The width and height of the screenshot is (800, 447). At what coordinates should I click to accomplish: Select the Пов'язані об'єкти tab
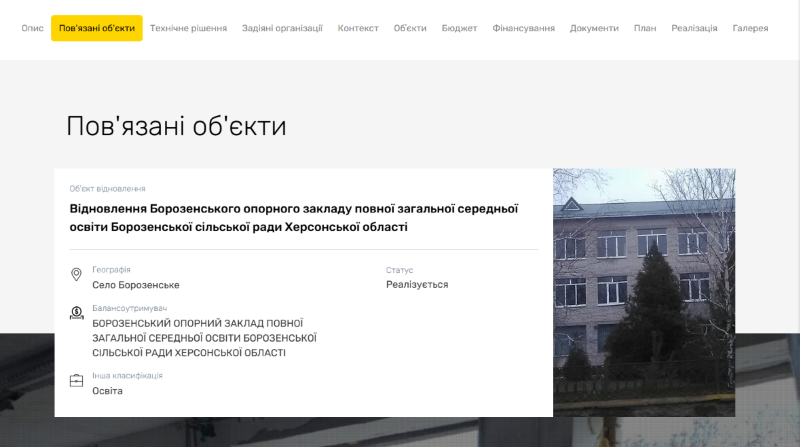pos(97,28)
